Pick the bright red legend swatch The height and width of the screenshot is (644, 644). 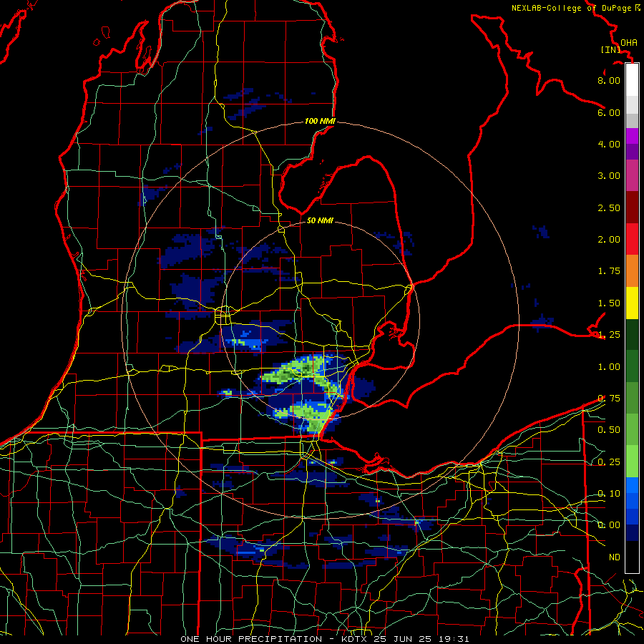[x=632, y=239]
